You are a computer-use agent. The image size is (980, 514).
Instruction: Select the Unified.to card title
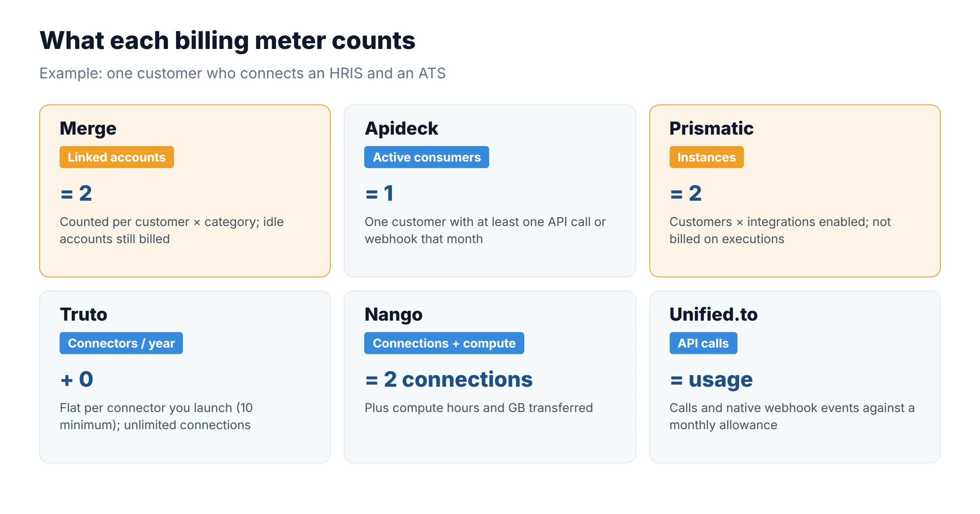[713, 315]
